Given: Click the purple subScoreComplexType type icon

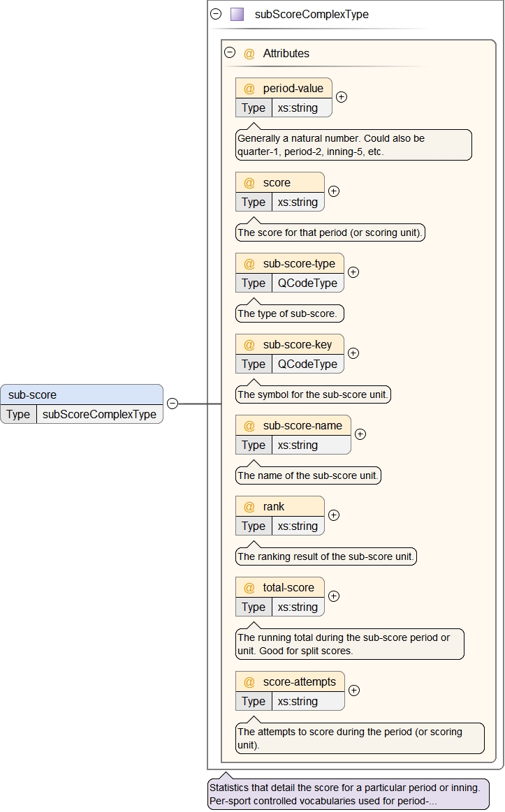Looking at the screenshot, I should click(x=237, y=14).
